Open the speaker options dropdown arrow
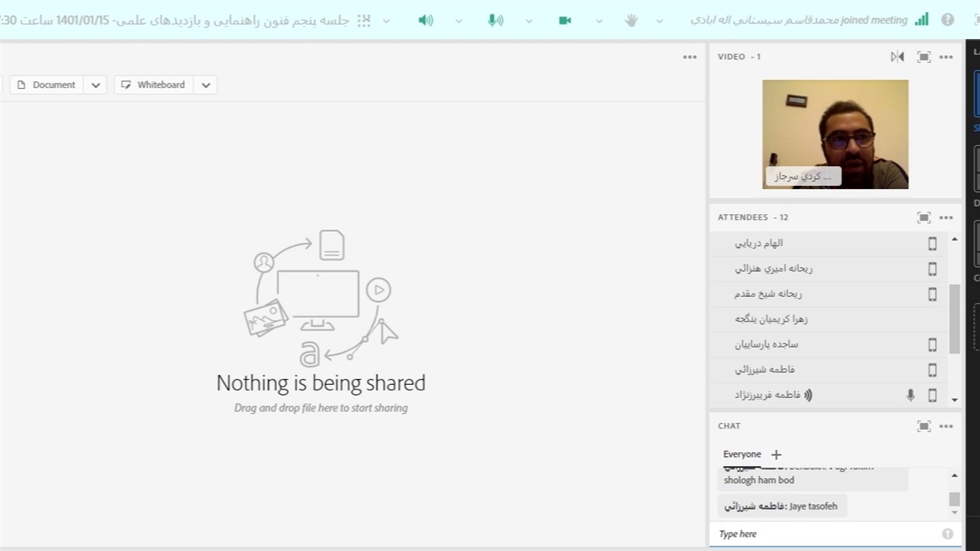This screenshot has height=551, width=980. coord(459,21)
